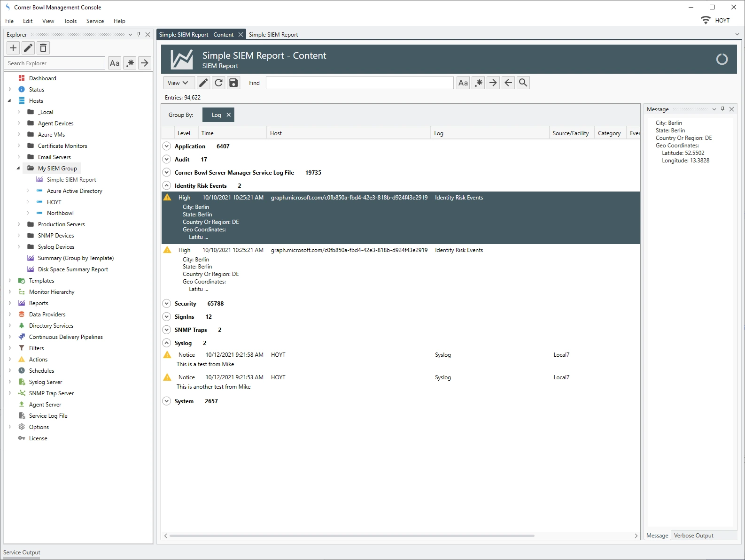Click into the Find text field
This screenshot has width=745, height=560.
(359, 83)
